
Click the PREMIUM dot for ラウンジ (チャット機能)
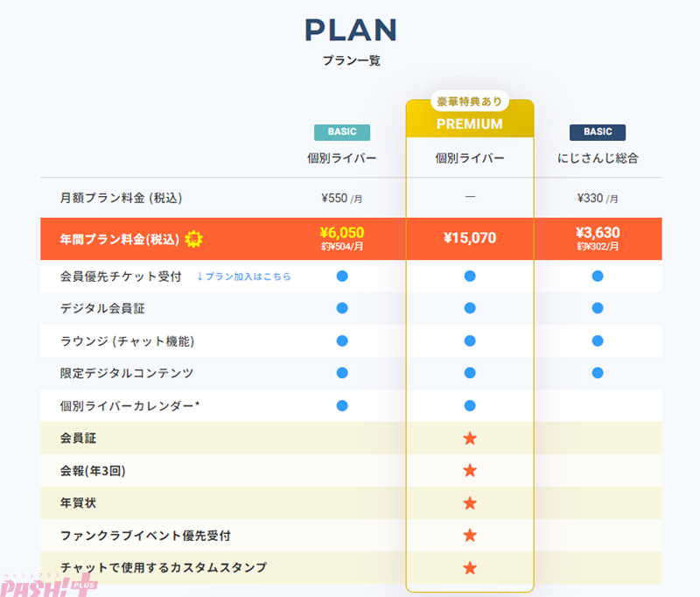(470, 341)
